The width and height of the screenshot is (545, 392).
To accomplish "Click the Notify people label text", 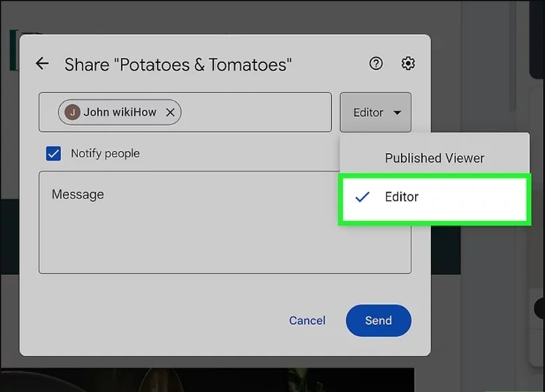I will pyautogui.click(x=105, y=153).
